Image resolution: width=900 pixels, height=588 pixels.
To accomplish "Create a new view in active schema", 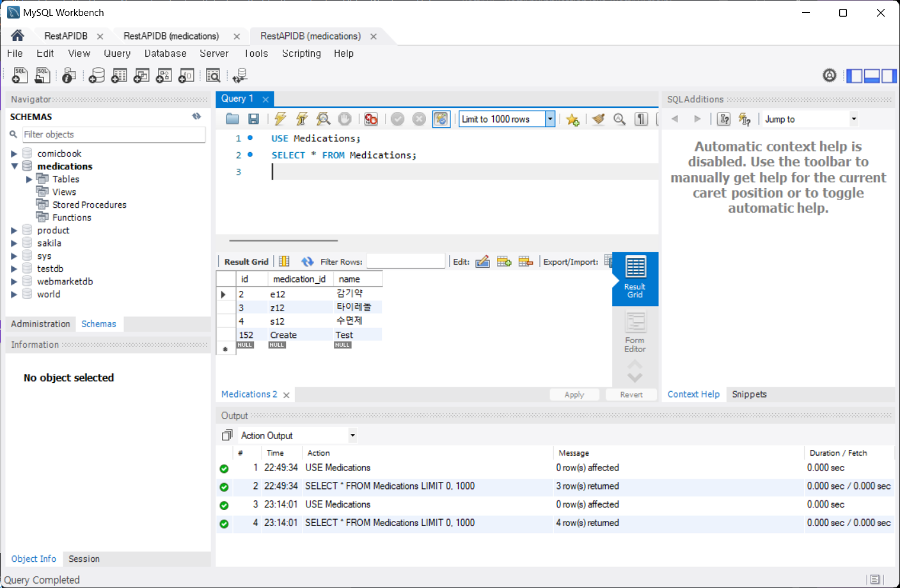I will pyautogui.click(x=141, y=75).
